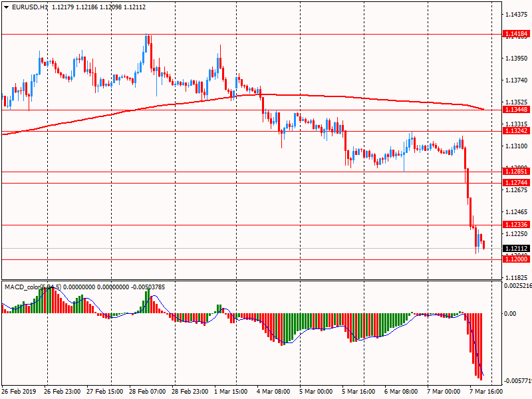This screenshot has height=399, width=532.
Task: Click the 5 Mar 00:00 time label
Action: pos(316,391)
